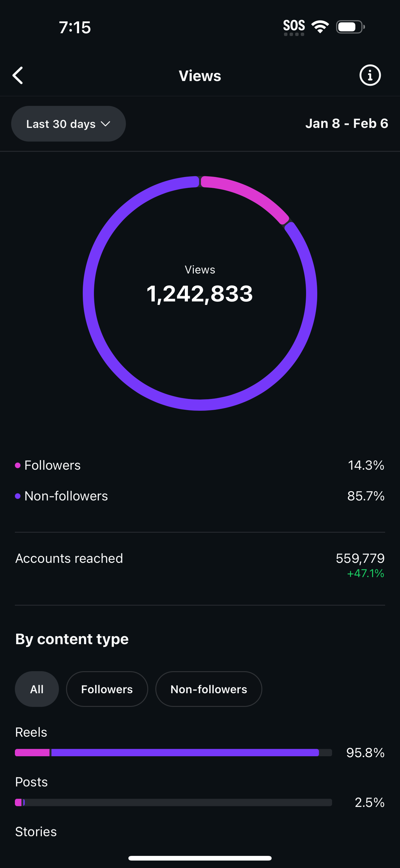Tap the home indicator bar

tap(200, 858)
